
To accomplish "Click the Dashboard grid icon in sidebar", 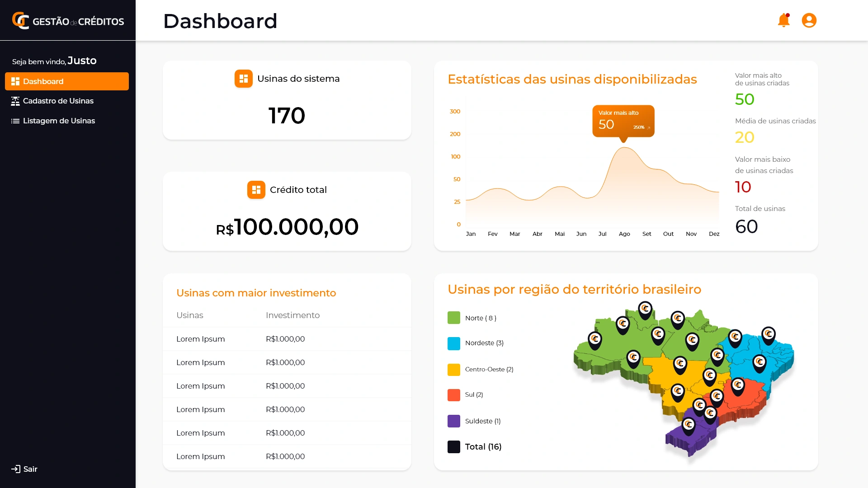I will 15,81.
